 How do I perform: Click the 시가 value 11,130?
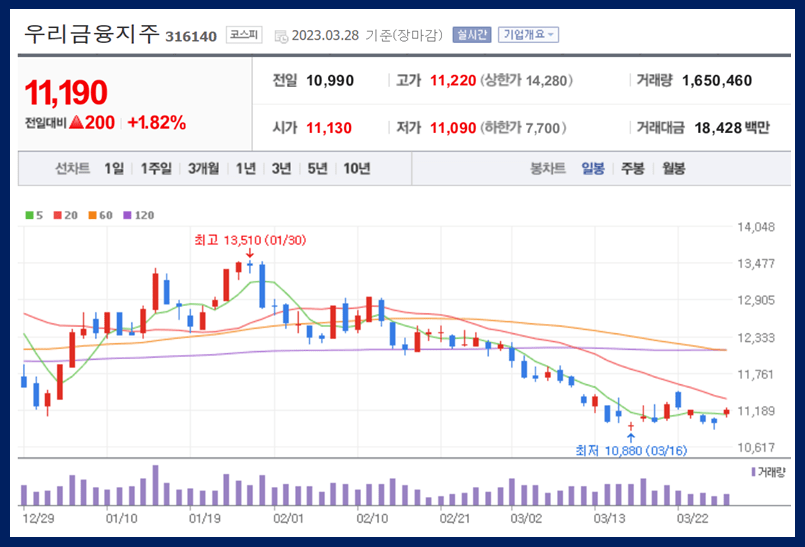[x=329, y=128]
